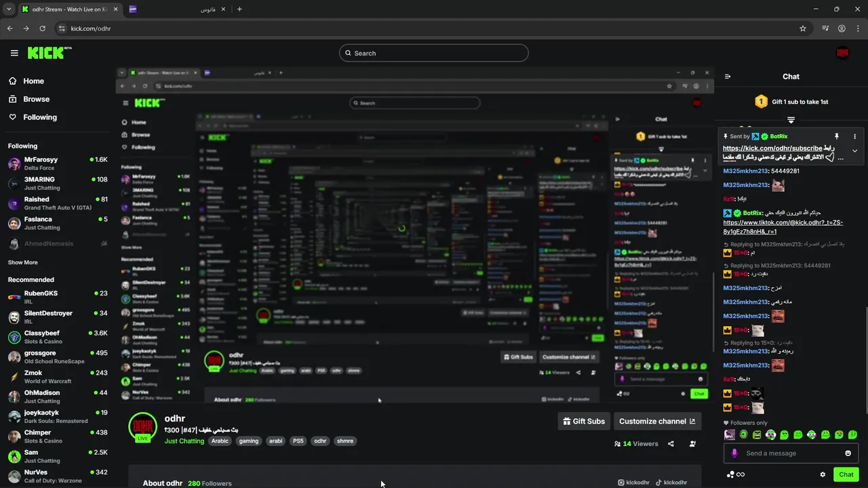Open the Home page from sidebar

pos(26,81)
